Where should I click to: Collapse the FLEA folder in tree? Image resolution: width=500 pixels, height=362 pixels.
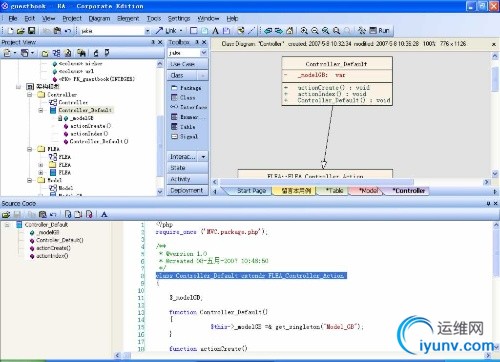click(30, 149)
